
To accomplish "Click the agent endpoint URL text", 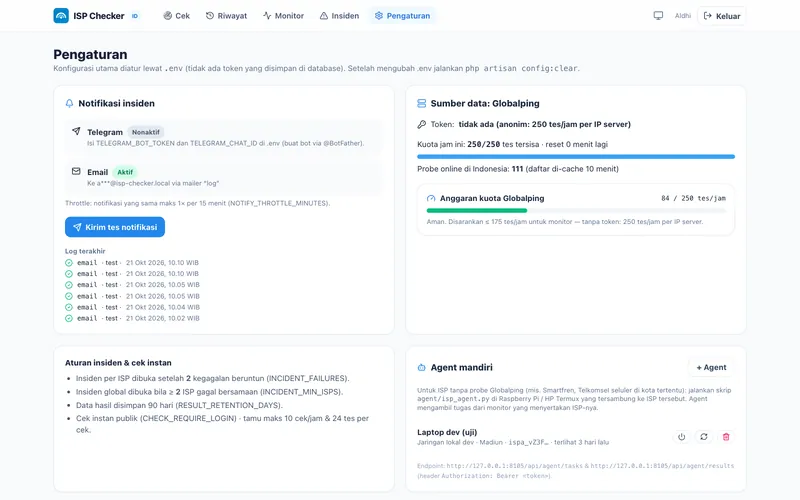I will (x=576, y=470).
